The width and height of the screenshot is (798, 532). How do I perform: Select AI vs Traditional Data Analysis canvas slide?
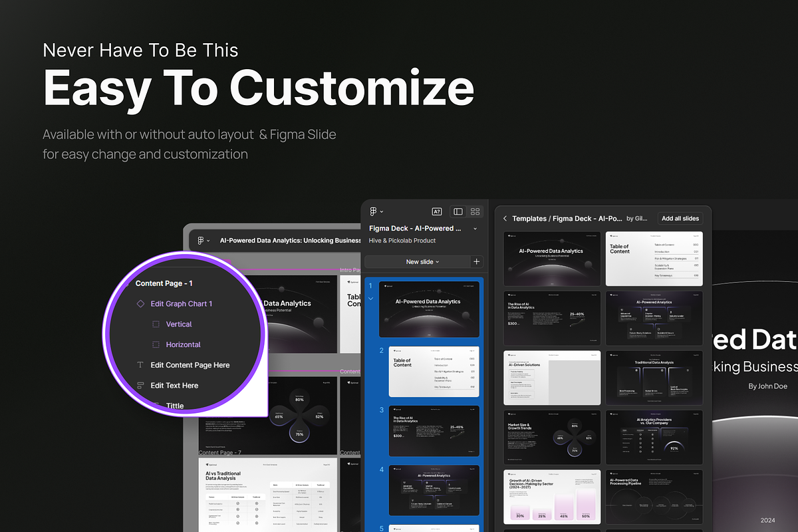267,495
